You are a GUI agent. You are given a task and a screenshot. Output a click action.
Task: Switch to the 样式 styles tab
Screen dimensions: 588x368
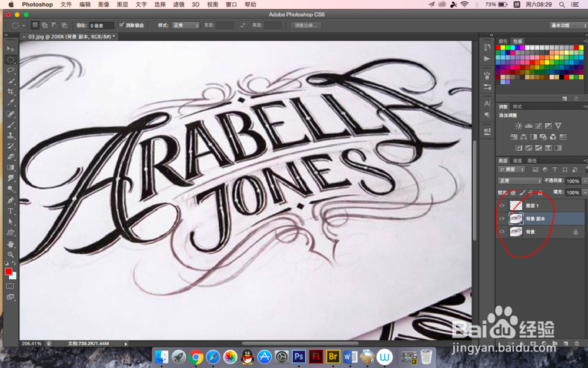coord(517,107)
